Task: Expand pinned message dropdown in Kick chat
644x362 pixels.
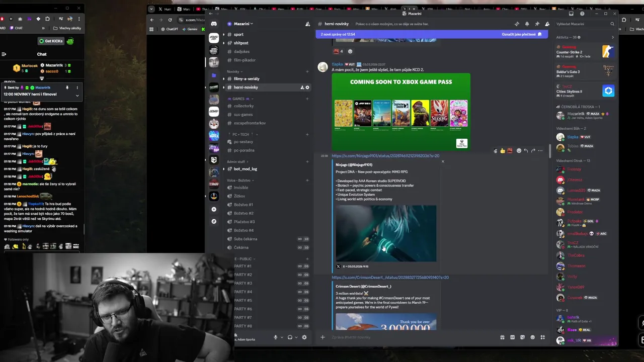Action: coord(77,95)
